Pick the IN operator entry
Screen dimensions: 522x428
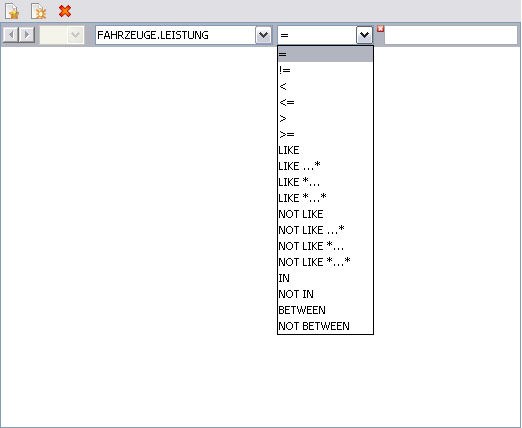pyautogui.click(x=325, y=278)
